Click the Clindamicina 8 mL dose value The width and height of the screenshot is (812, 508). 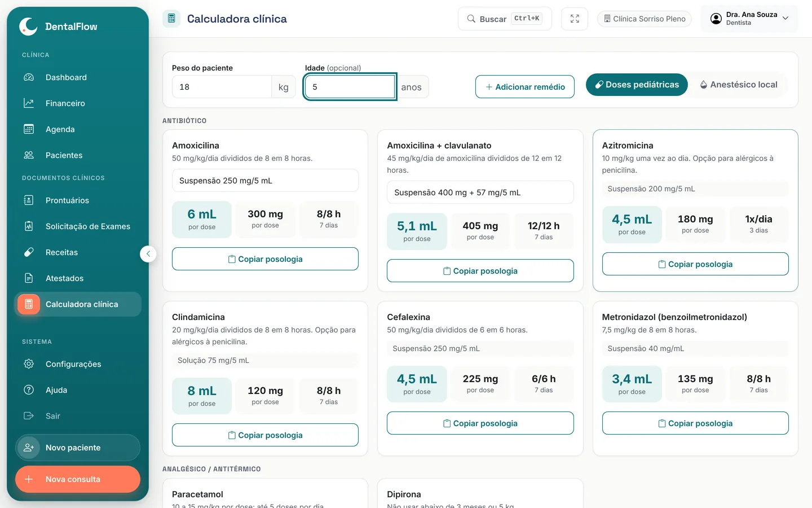point(202,391)
